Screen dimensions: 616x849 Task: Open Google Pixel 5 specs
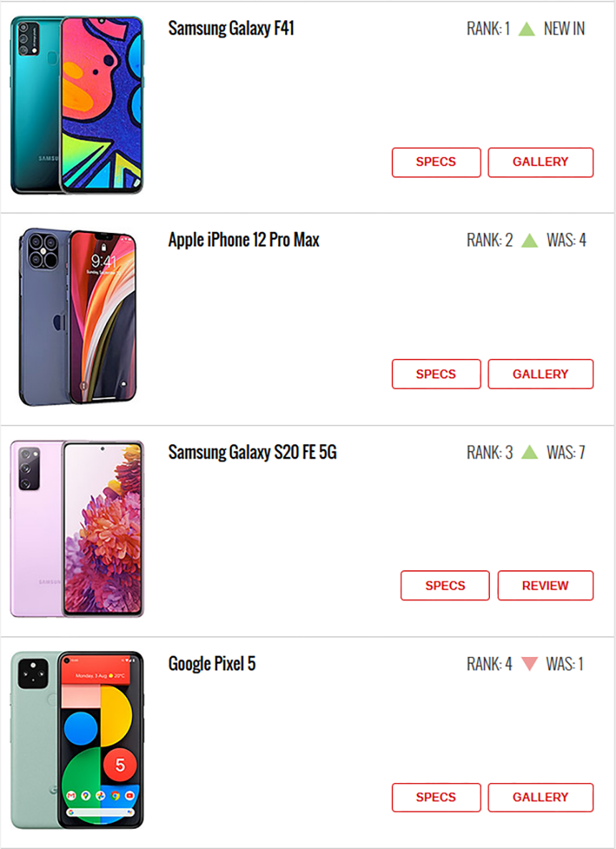[x=436, y=797]
